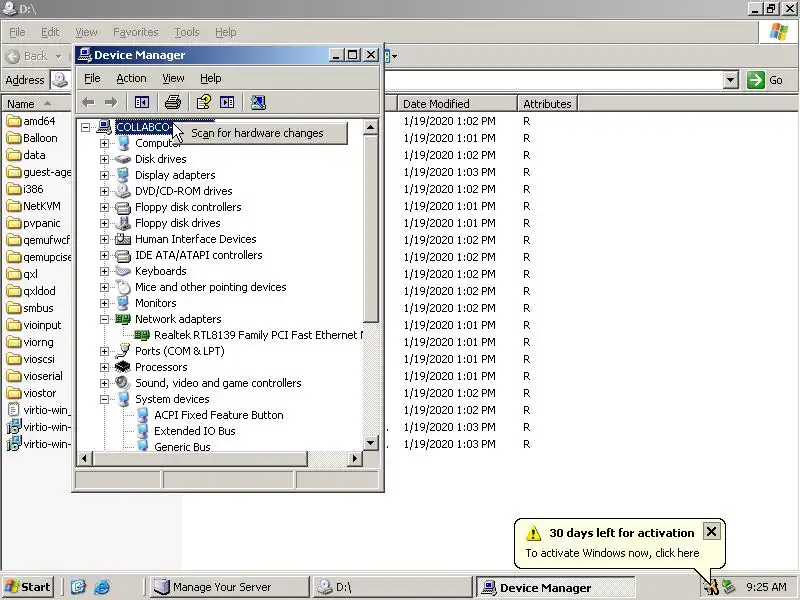Select Generic Bus device entry
Image resolution: width=800 pixels, height=600 pixels.
pyautogui.click(x=182, y=447)
